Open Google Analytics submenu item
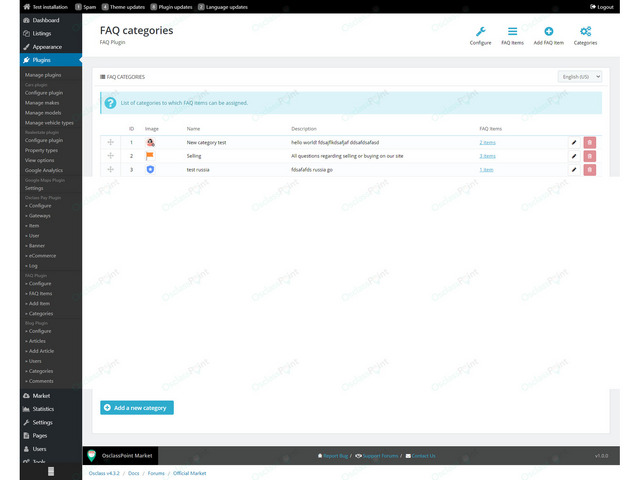The width and height of the screenshot is (640, 480). pos(44,170)
